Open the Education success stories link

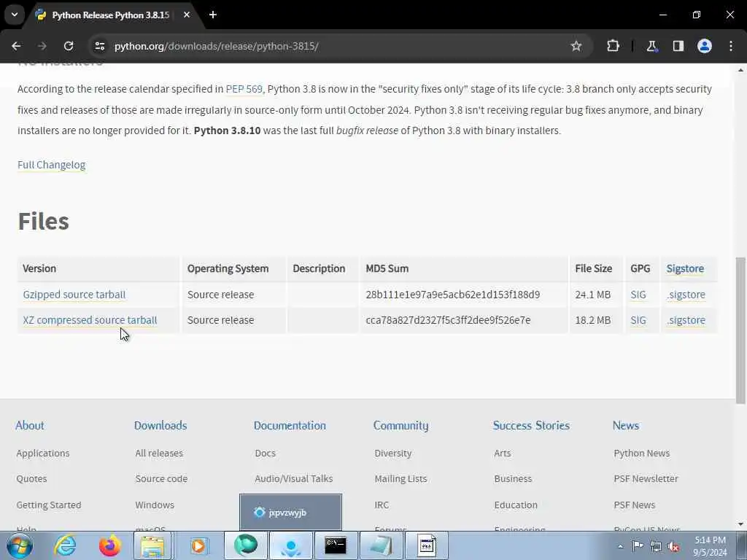point(516,505)
